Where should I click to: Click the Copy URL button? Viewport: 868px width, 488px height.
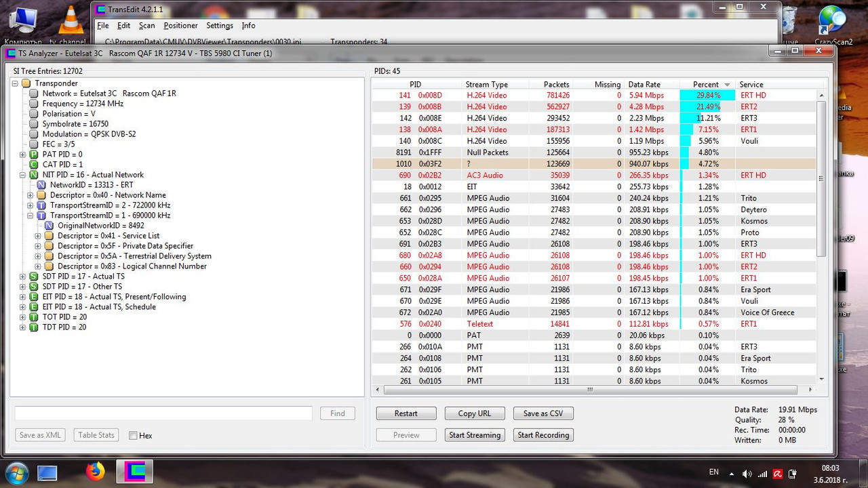coord(475,413)
